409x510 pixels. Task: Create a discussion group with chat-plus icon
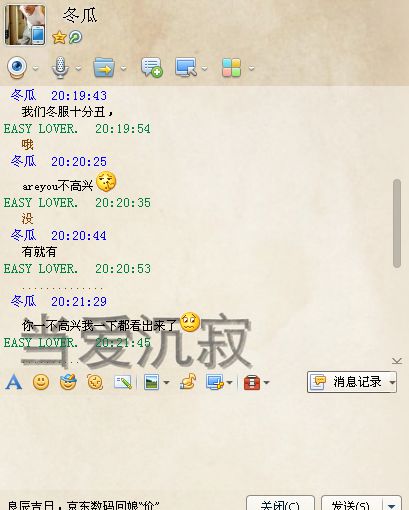coord(152,68)
